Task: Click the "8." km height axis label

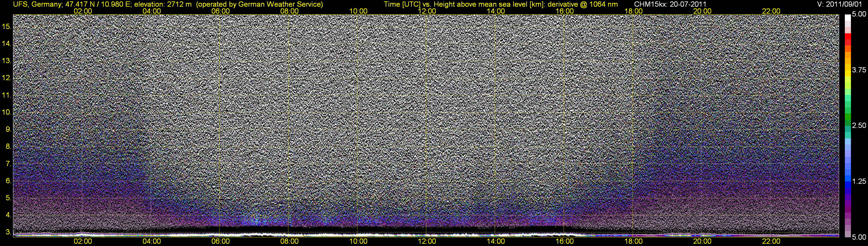Action: (8, 147)
